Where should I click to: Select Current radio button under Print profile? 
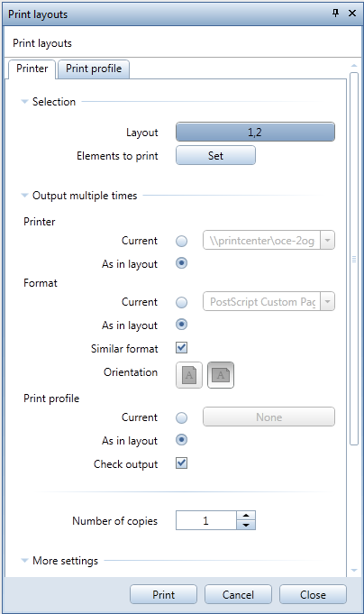tap(182, 417)
